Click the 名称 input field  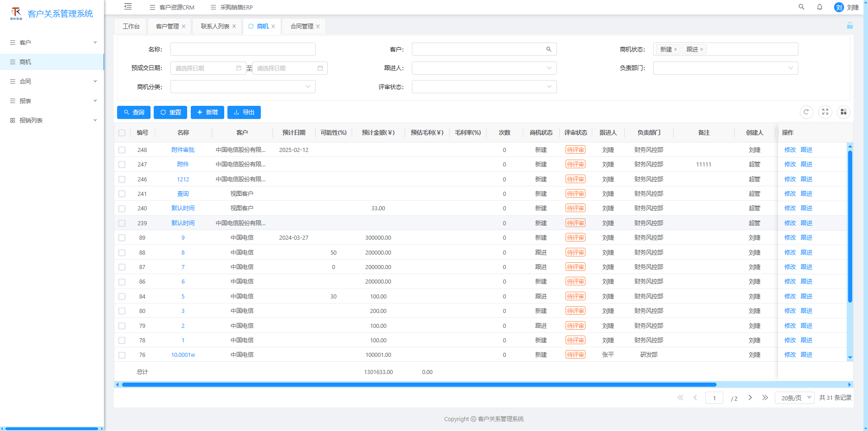pyautogui.click(x=243, y=49)
